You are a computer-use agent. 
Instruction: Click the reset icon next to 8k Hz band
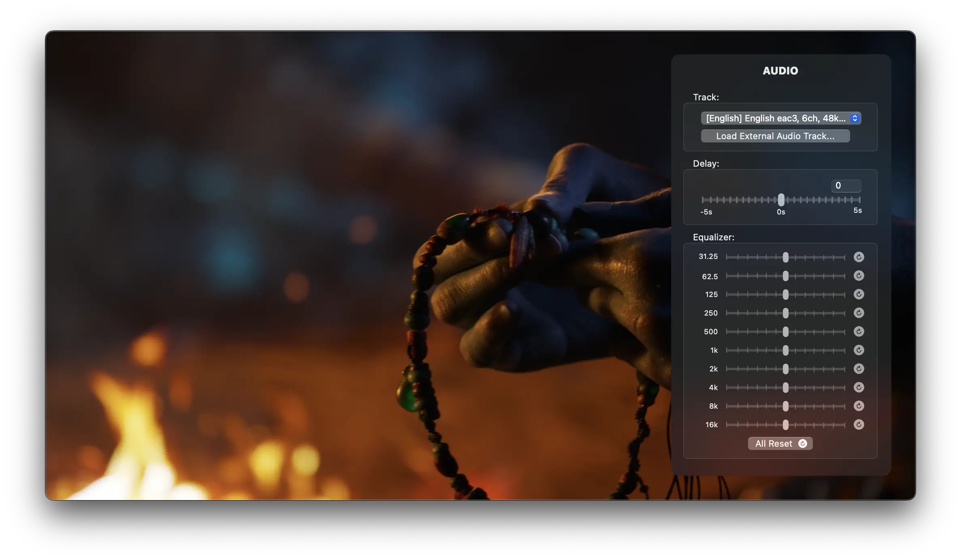pyautogui.click(x=859, y=405)
